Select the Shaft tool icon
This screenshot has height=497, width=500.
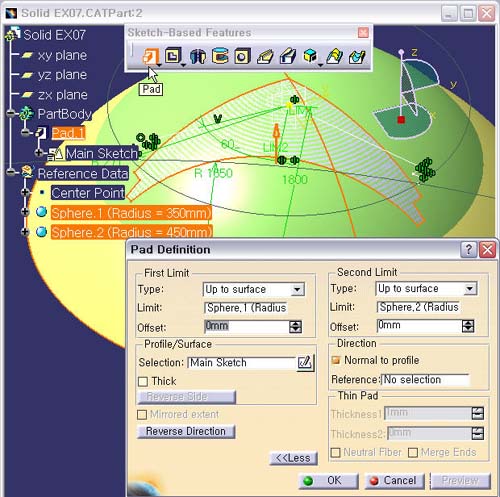click(198, 56)
